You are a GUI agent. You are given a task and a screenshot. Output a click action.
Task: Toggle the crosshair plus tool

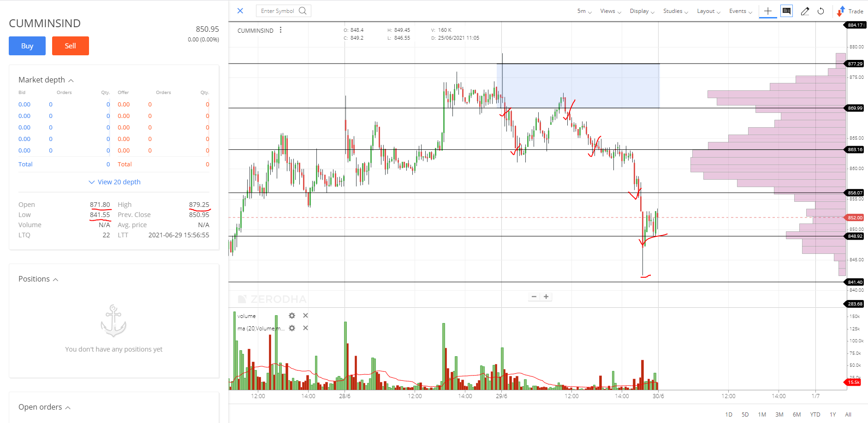click(x=768, y=11)
